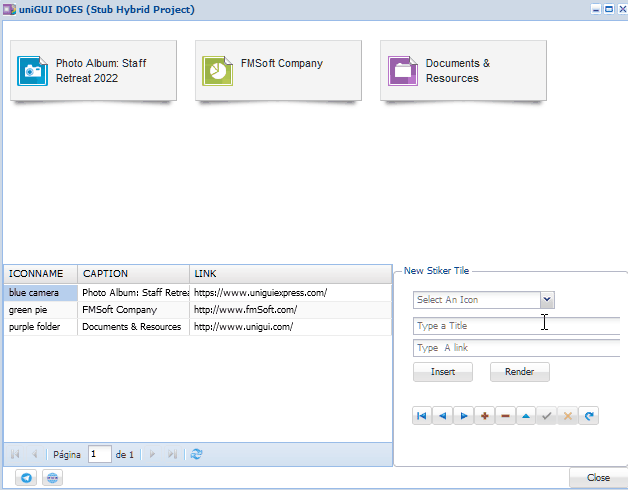Select the green pie row cell

pyautogui.click(x=40, y=310)
